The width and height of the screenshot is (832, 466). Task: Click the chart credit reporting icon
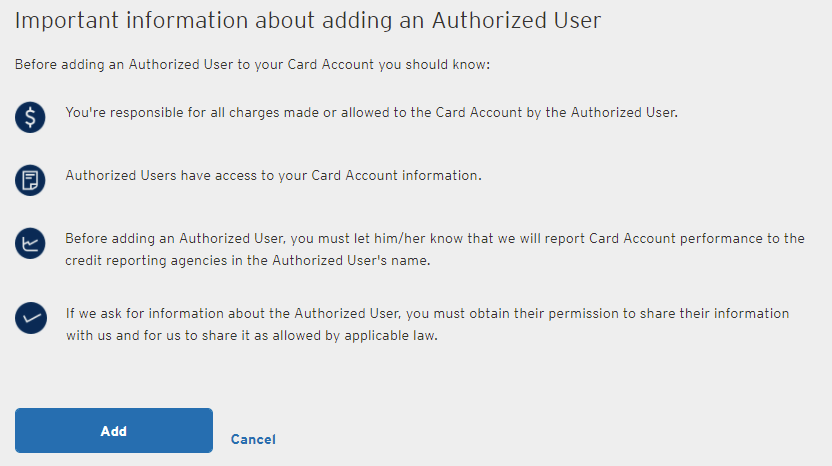31,243
